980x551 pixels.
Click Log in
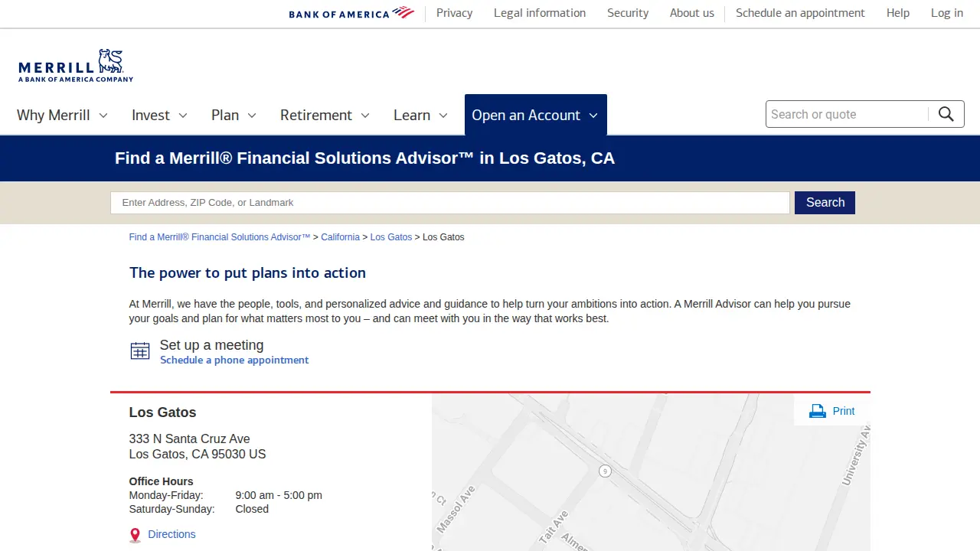pyautogui.click(x=947, y=13)
